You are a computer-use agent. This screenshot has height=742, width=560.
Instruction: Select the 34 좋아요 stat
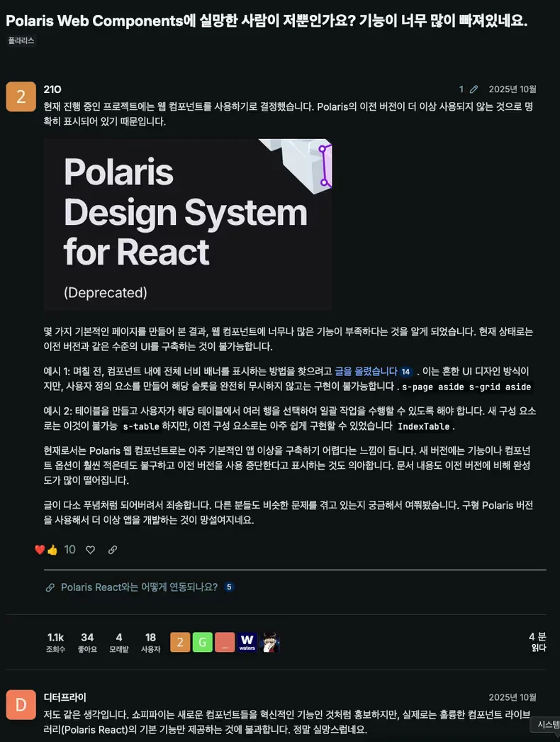(87, 643)
